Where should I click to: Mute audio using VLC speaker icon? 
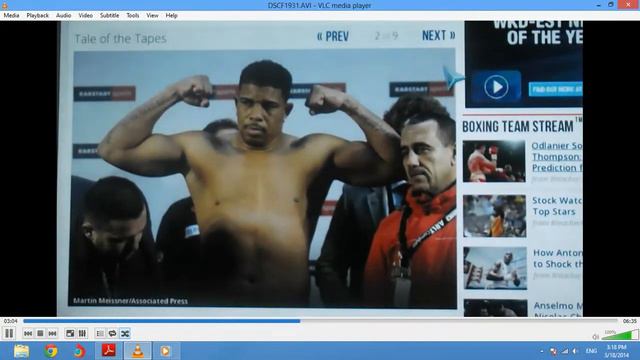[596, 337]
